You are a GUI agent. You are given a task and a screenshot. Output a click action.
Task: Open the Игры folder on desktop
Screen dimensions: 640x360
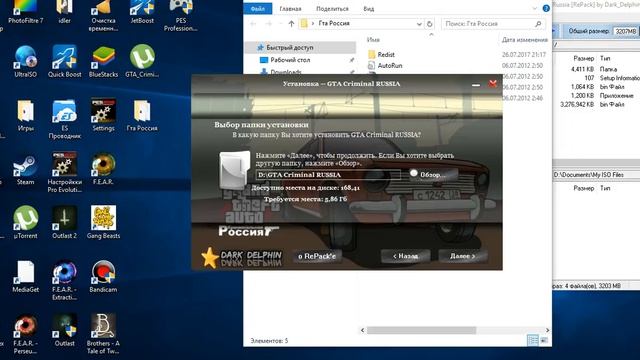point(25,115)
